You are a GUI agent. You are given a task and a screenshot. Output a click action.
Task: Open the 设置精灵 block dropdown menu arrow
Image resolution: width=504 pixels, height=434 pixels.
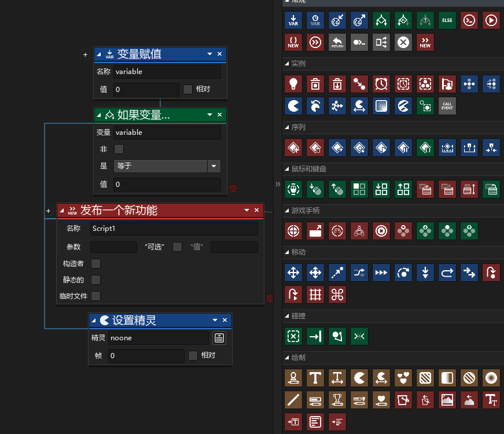point(215,320)
